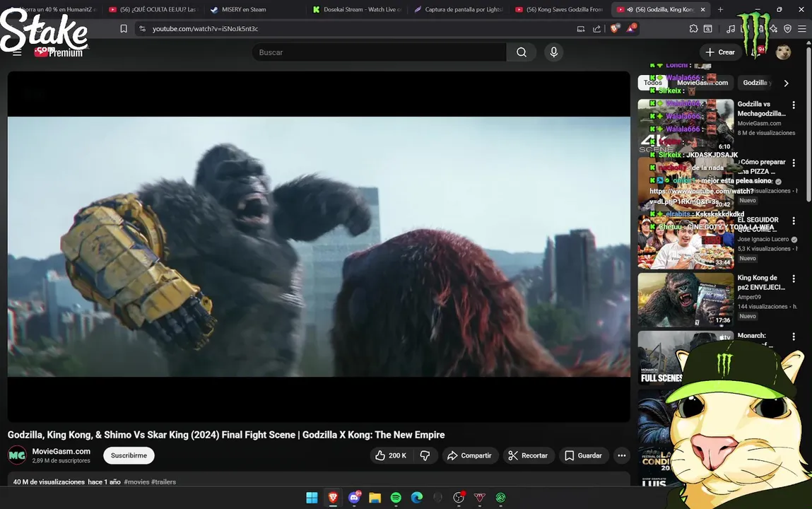Open the green circular taskbar app
Viewport: 812px width, 509px height.
(x=500, y=498)
